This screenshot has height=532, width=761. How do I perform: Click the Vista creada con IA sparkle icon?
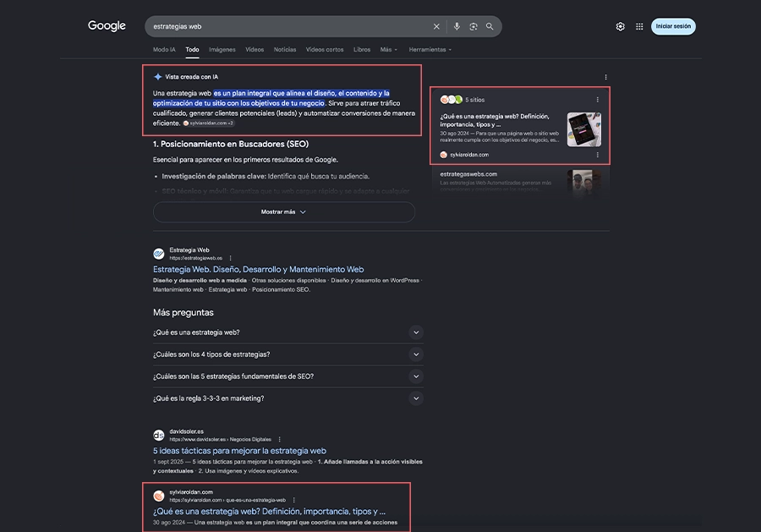point(158,77)
